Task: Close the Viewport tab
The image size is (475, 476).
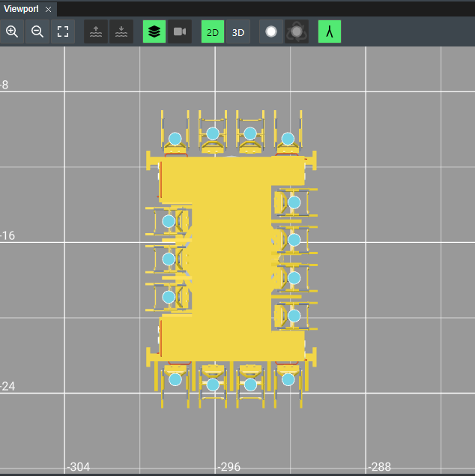Action: (48, 10)
